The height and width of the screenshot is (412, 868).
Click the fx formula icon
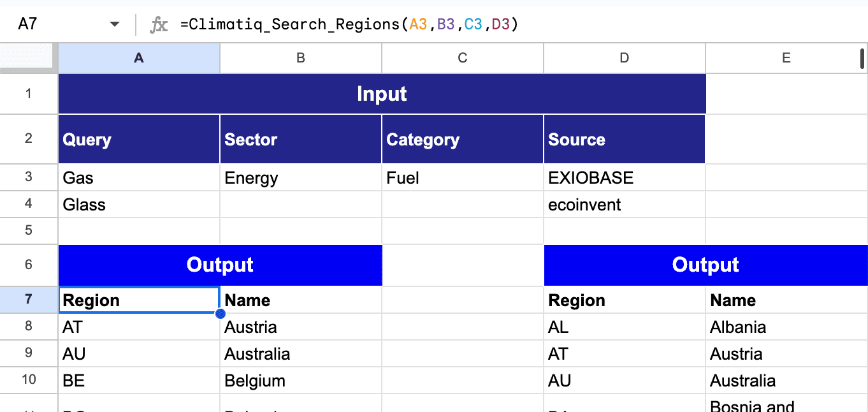pyautogui.click(x=157, y=24)
